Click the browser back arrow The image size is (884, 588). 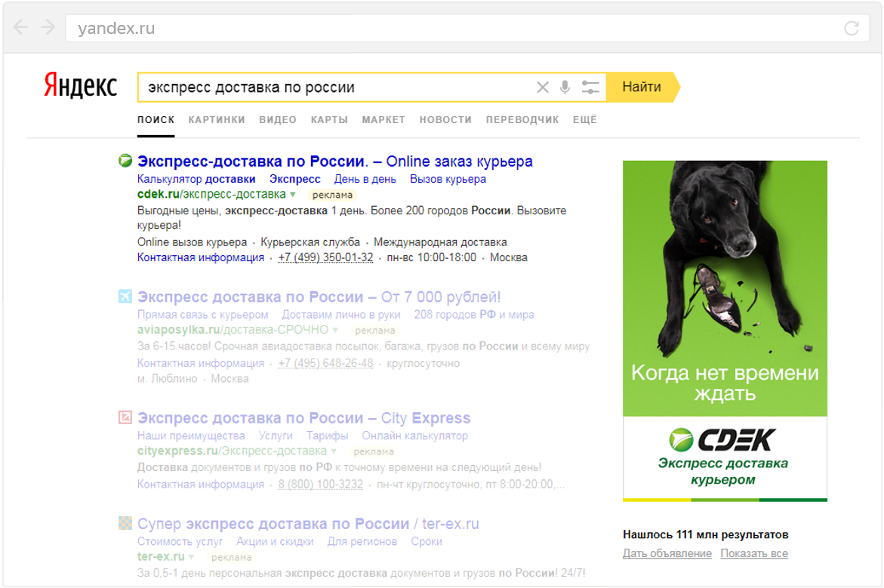[21, 27]
